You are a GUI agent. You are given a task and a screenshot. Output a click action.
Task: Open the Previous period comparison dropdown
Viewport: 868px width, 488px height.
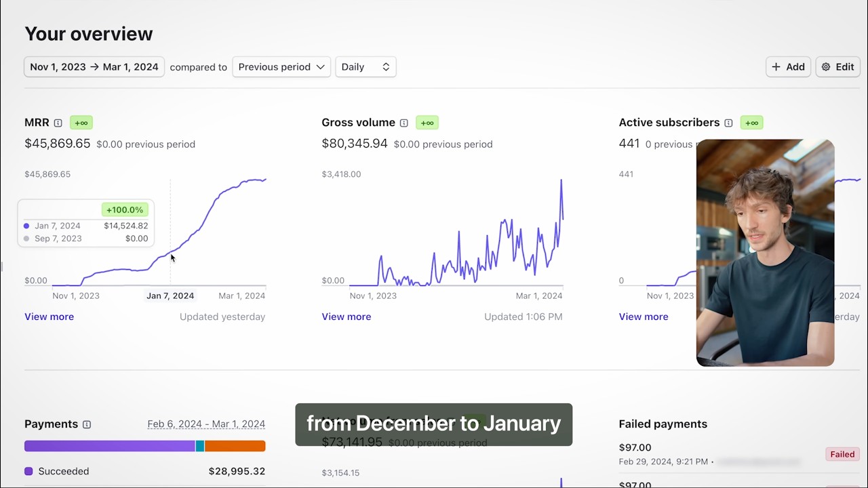click(x=281, y=67)
